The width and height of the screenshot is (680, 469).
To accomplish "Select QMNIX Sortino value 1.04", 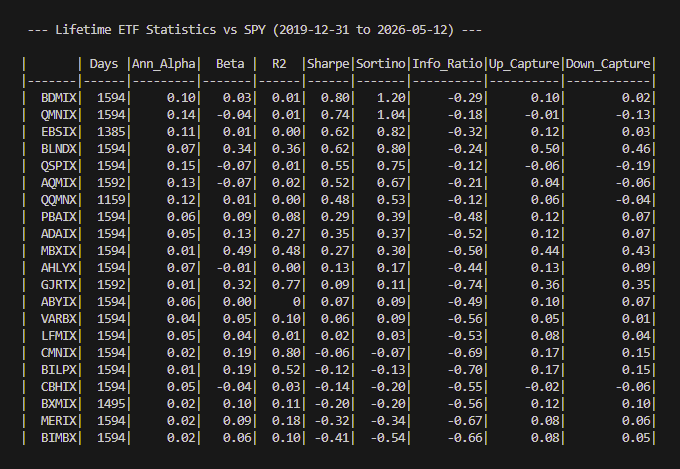I will coord(391,115).
